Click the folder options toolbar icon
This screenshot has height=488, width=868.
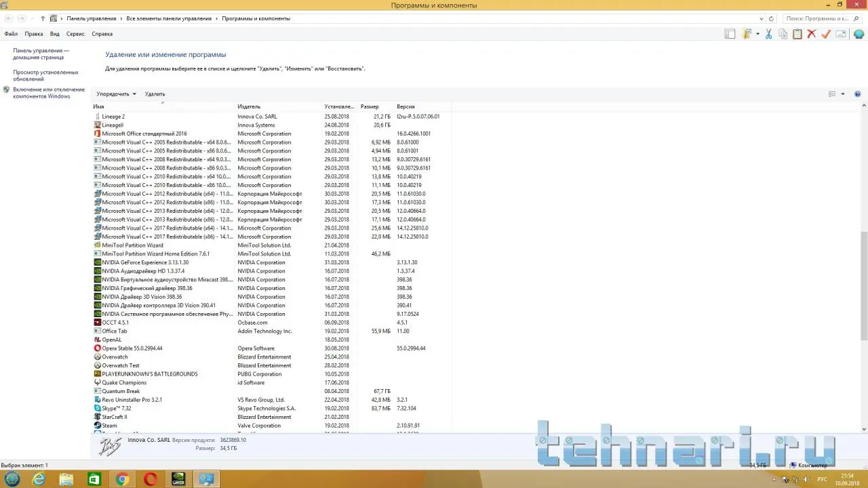[747, 34]
